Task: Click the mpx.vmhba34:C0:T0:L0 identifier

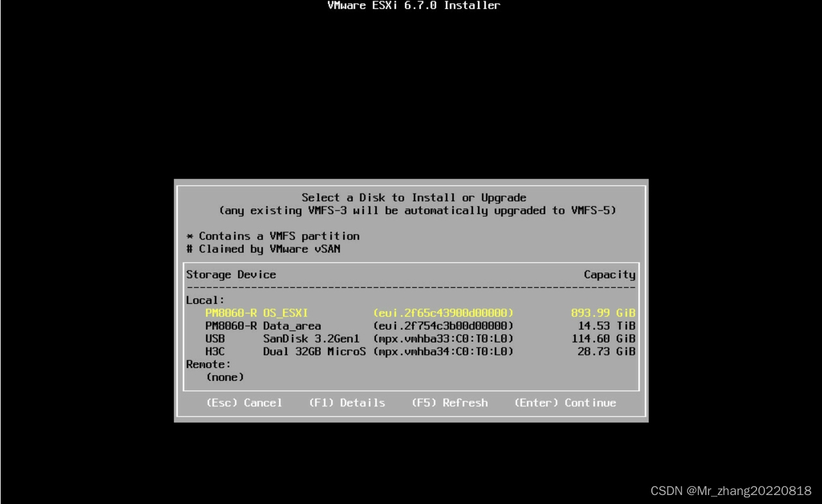Action: coord(443,351)
